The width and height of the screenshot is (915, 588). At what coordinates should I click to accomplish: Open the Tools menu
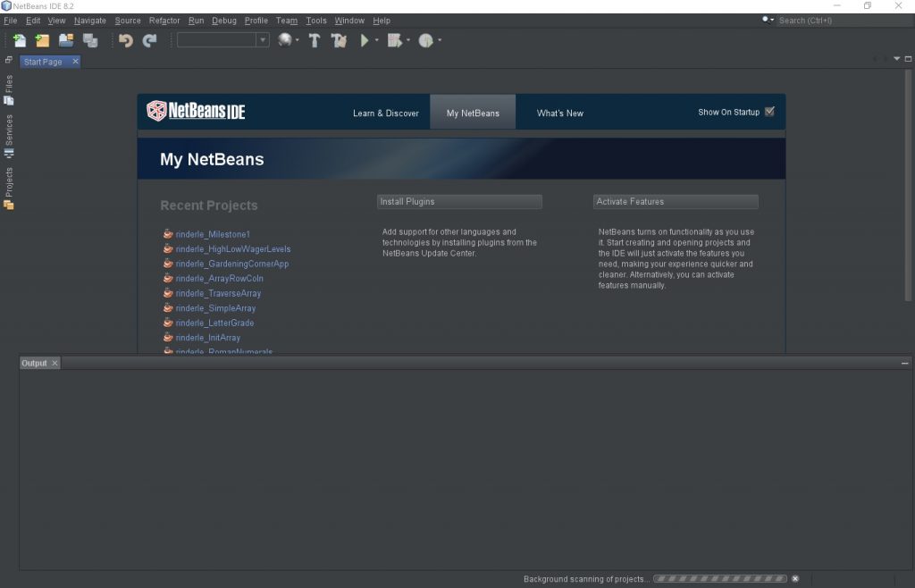coord(316,21)
